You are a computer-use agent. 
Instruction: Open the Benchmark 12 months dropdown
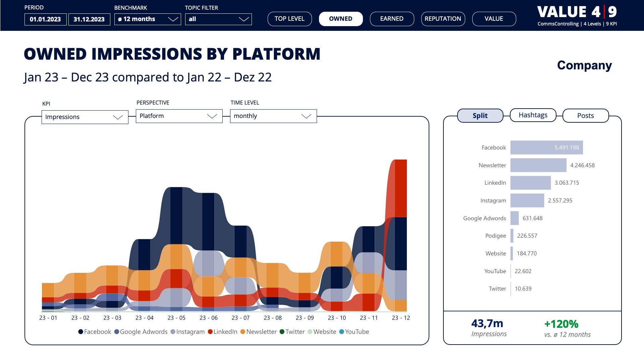(x=148, y=19)
